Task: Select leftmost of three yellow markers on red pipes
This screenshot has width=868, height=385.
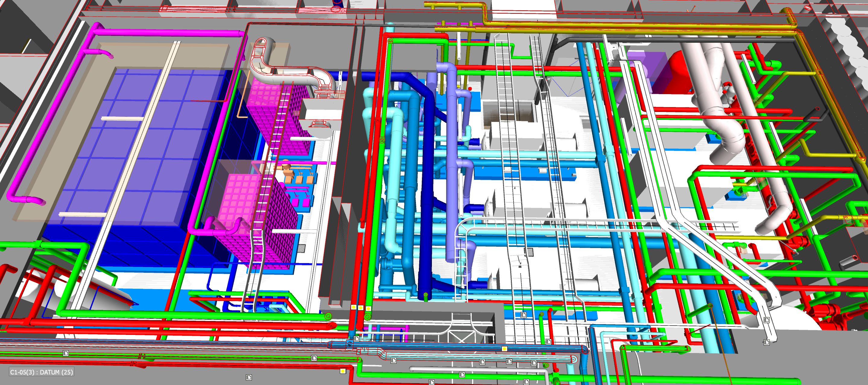Action: pyautogui.click(x=353, y=307)
